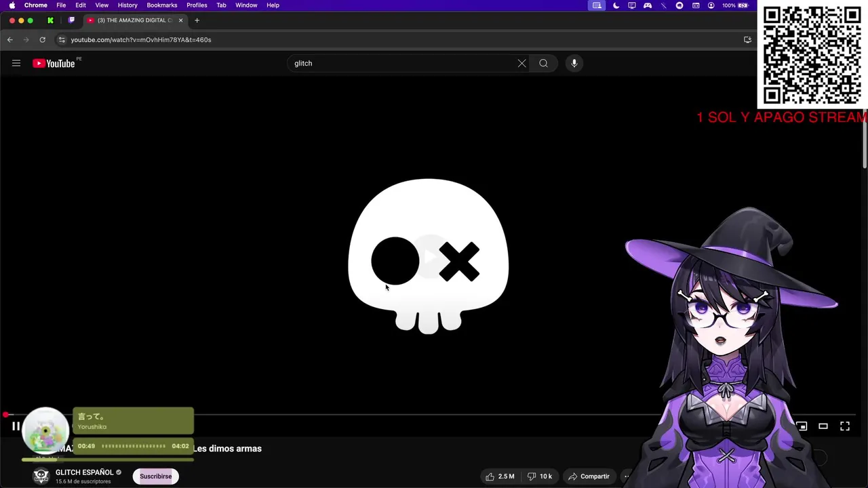Click the skull logo in video

pyautogui.click(x=428, y=256)
